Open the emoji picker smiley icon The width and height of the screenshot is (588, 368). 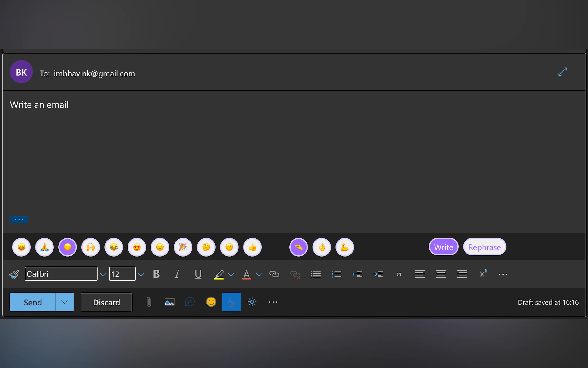pyautogui.click(x=211, y=302)
